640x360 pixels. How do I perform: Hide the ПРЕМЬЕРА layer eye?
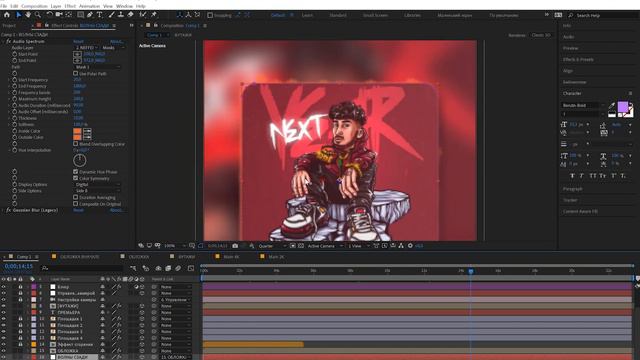(4, 312)
